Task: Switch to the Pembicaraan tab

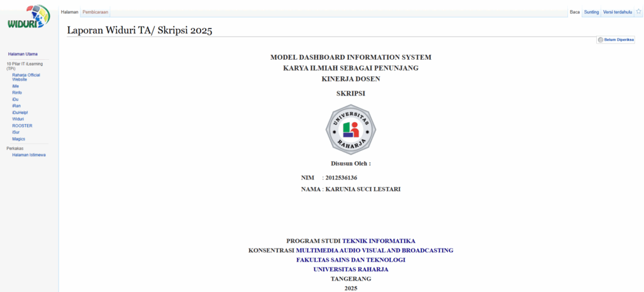Action: (95, 12)
